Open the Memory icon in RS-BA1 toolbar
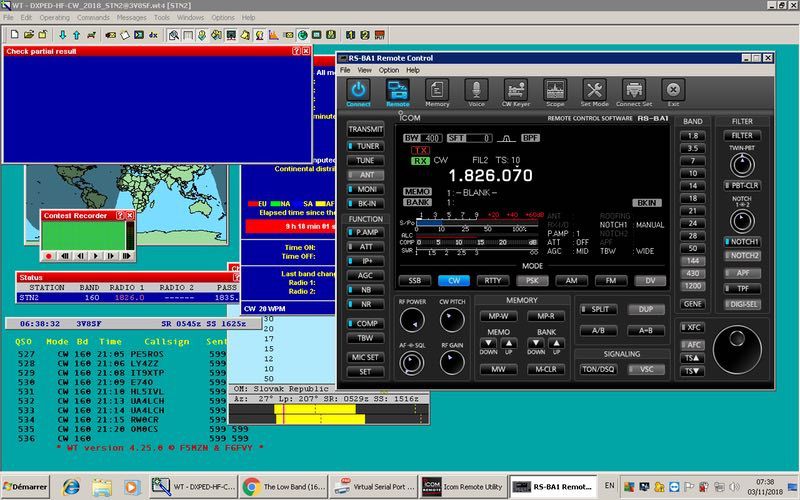The height and width of the screenshot is (500, 800). pyautogui.click(x=437, y=90)
